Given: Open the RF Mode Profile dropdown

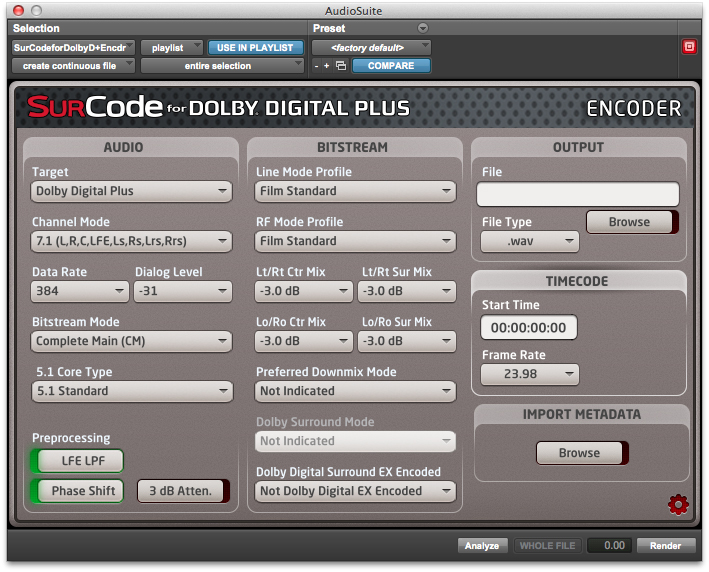Looking at the screenshot, I should 355,241.
